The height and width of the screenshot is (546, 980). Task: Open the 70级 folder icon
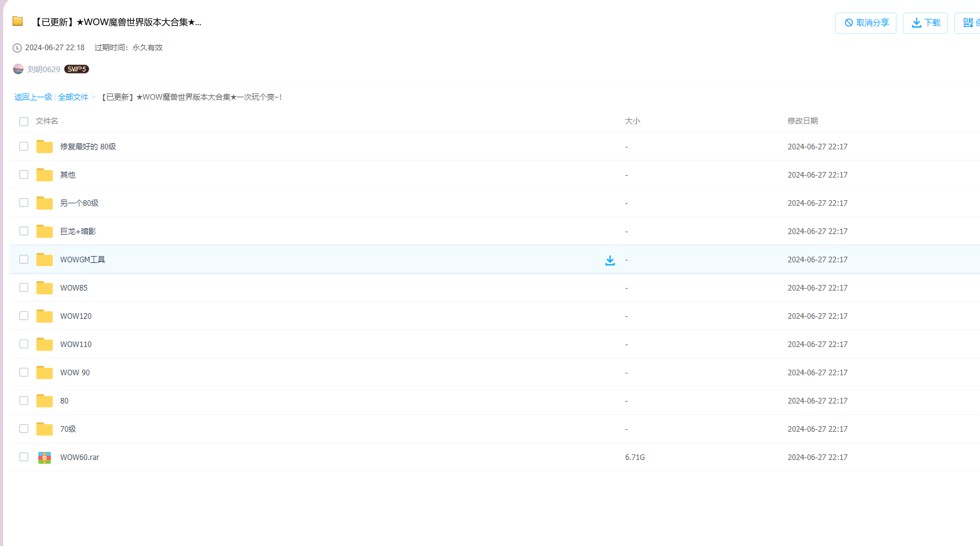point(45,429)
